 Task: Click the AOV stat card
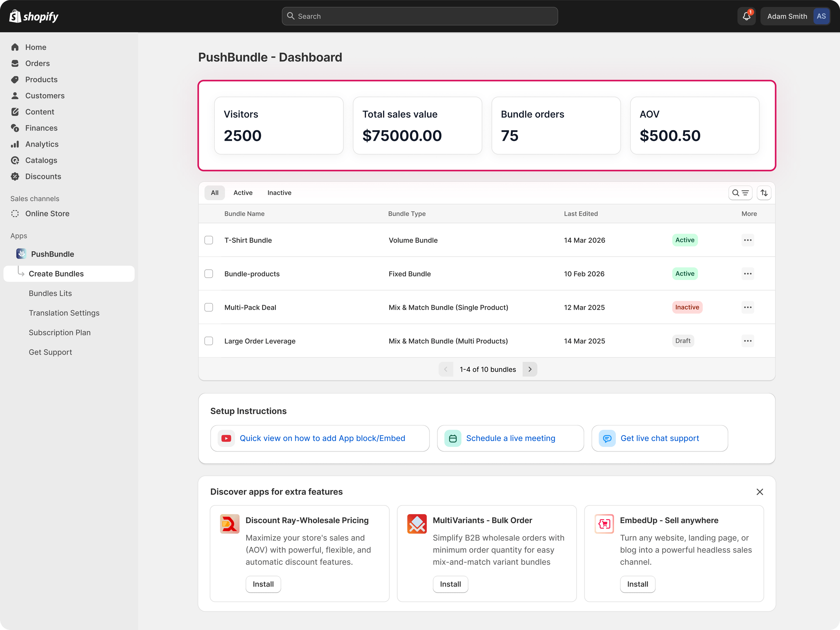695,126
